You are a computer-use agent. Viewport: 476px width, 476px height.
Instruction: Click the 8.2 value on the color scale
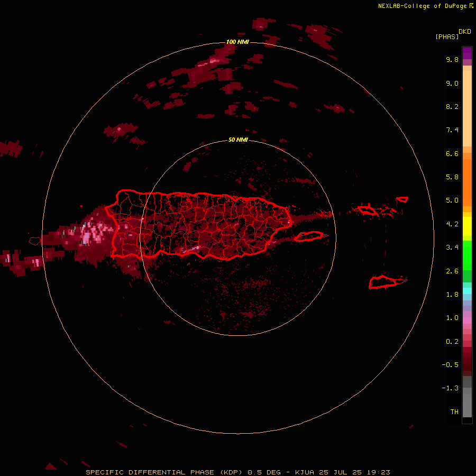(x=452, y=106)
